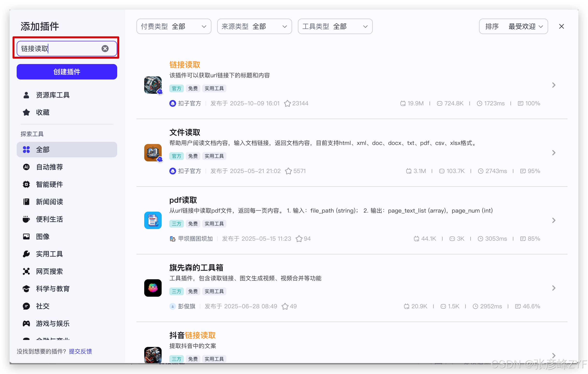
Task: Open the 收藏 favorites section
Action: [x=43, y=112]
